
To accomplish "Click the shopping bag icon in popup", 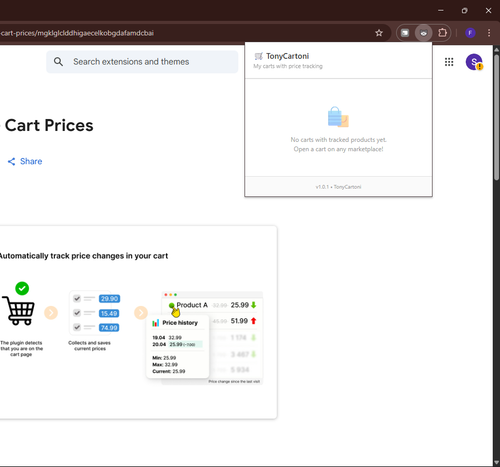I will pos(338,117).
